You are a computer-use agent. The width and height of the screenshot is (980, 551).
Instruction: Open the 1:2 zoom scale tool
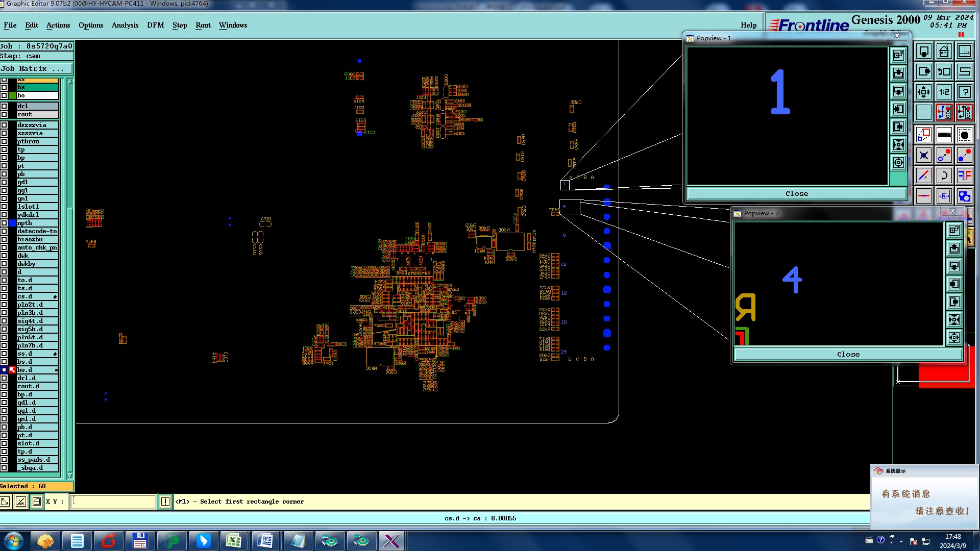click(x=944, y=92)
